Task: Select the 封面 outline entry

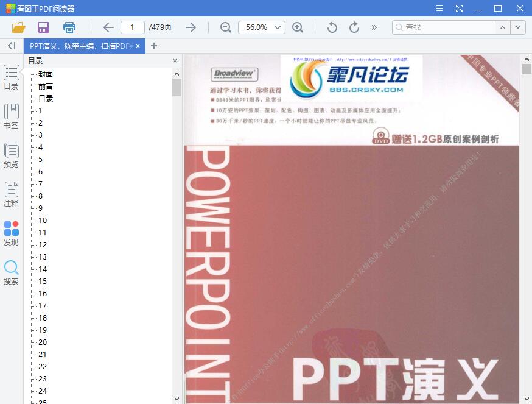Action: click(46, 74)
